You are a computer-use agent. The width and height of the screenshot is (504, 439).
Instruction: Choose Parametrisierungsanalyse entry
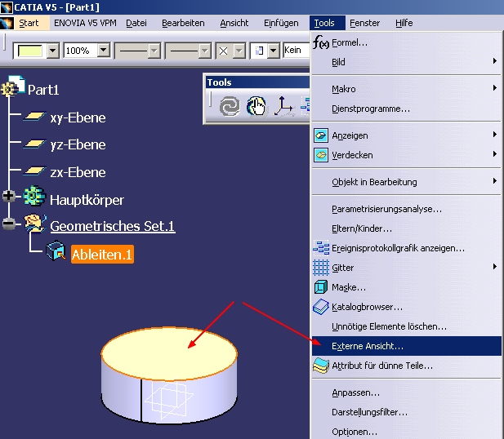click(x=406, y=209)
